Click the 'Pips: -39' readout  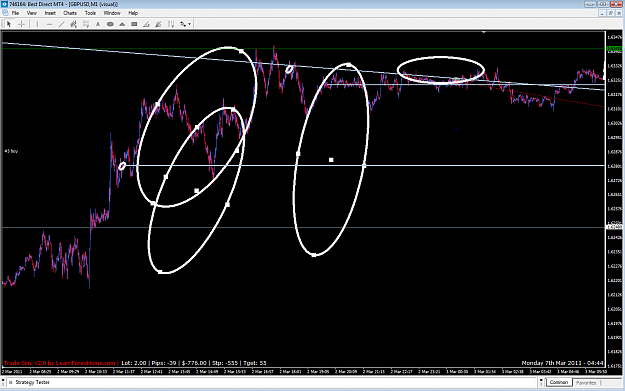164,363
